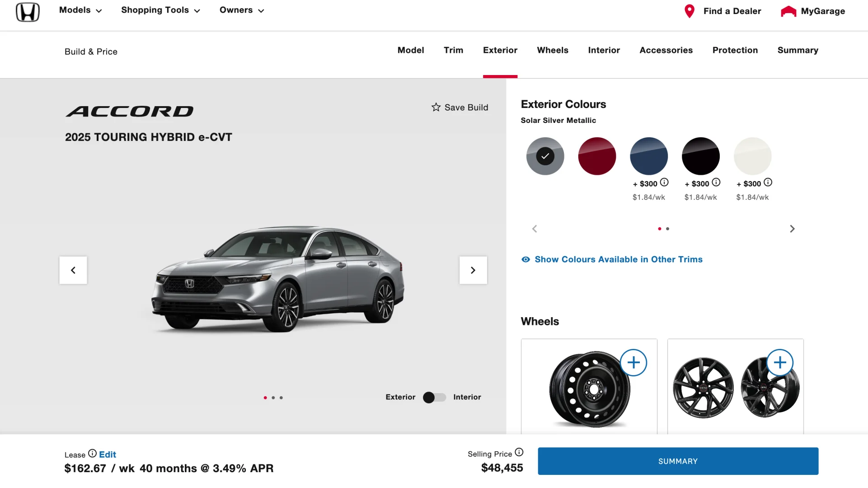Viewport: 868px width, 488px height.
Task: Toggle the Exterior/Interior view switch
Action: pos(434,397)
